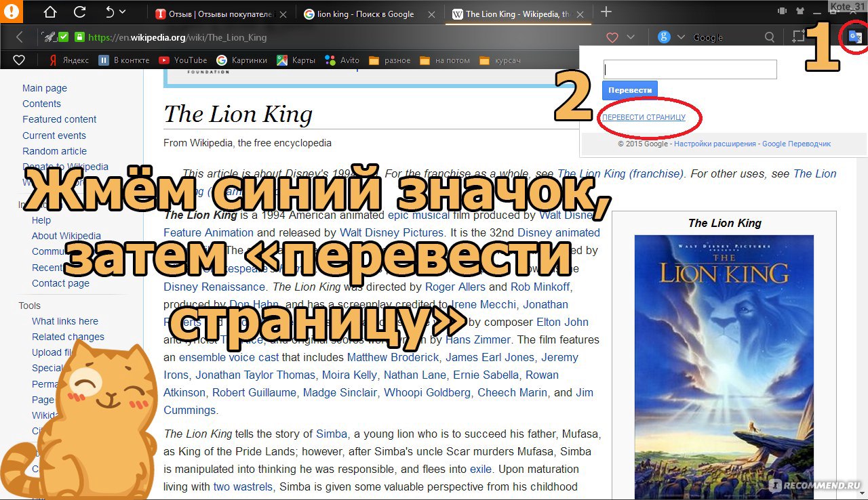Open What links here tool

click(x=65, y=321)
